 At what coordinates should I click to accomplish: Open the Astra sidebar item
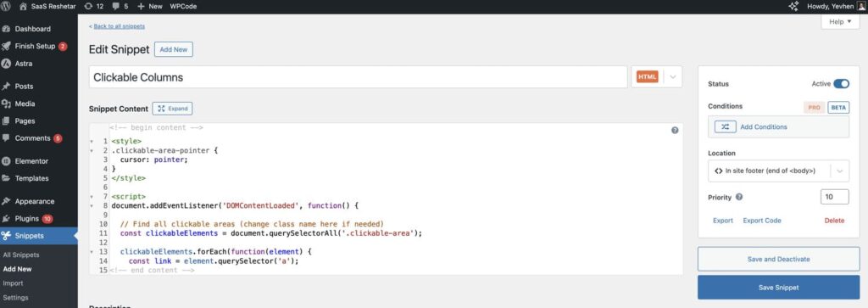click(23, 64)
